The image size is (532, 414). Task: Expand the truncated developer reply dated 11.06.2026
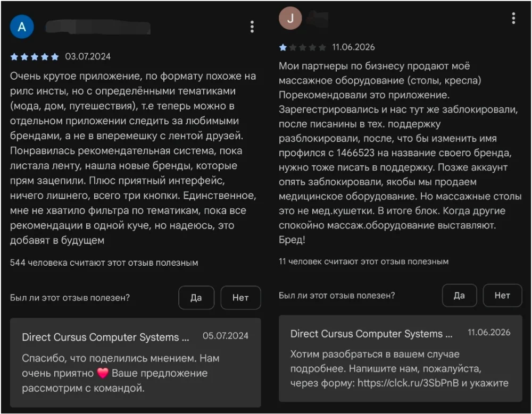click(x=401, y=358)
